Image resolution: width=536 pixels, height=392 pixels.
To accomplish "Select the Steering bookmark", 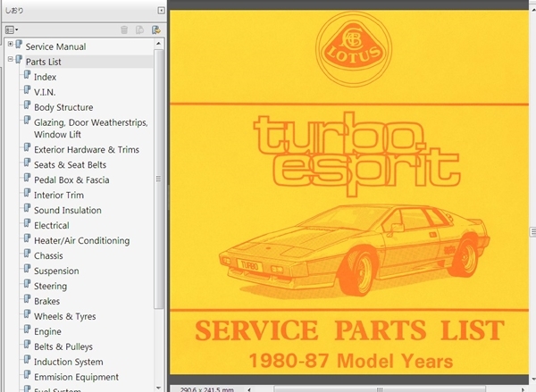I will pos(51,286).
